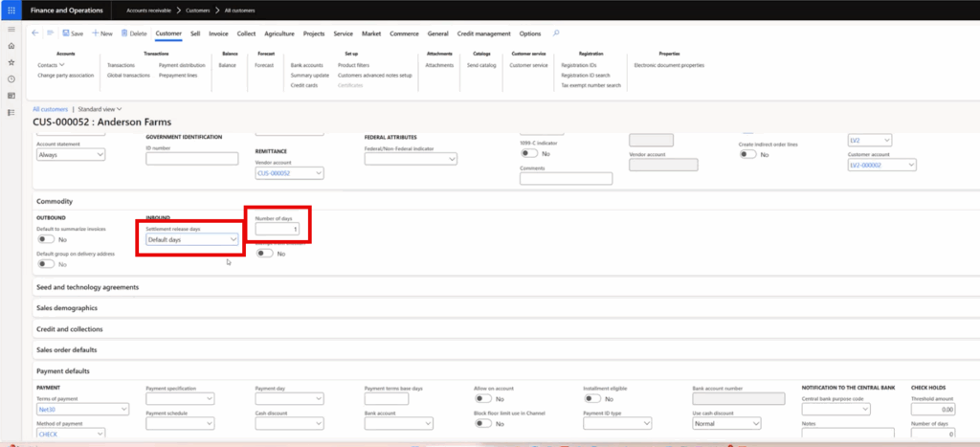Open Modules list icon in sidebar
This screenshot has width=980, height=447.
pos(11,113)
